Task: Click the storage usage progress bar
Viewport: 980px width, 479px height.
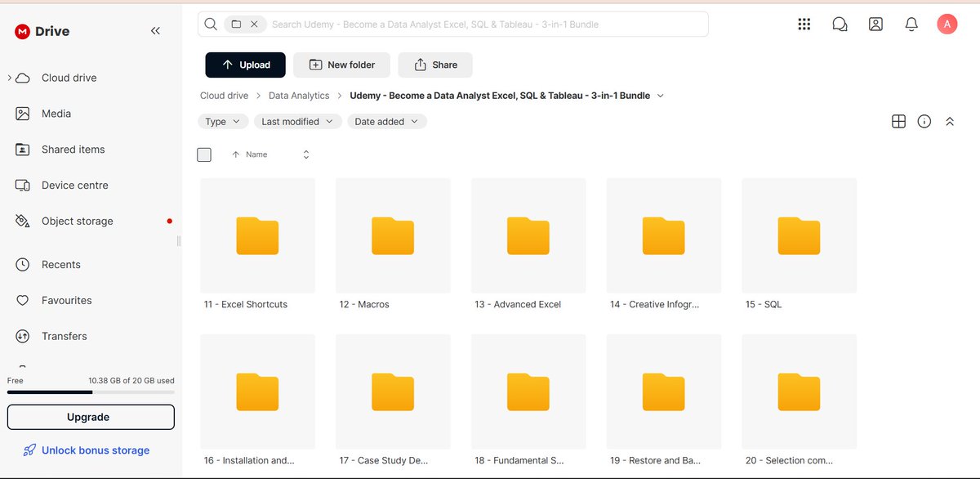Action: (91, 392)
